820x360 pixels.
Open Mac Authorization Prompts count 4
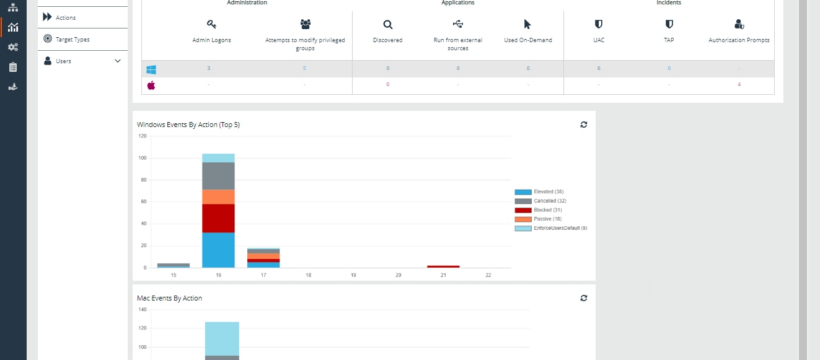[739, 85]
